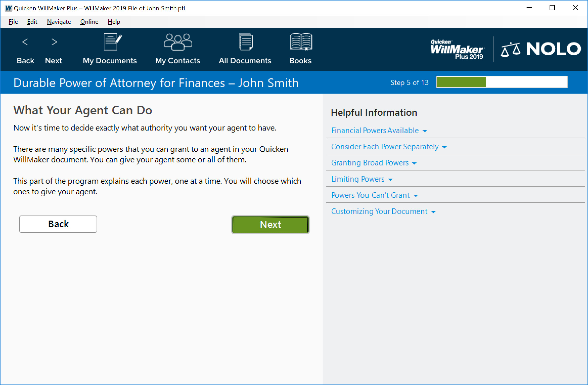
Task: Click the green Next button
Action: pos(270,224)
